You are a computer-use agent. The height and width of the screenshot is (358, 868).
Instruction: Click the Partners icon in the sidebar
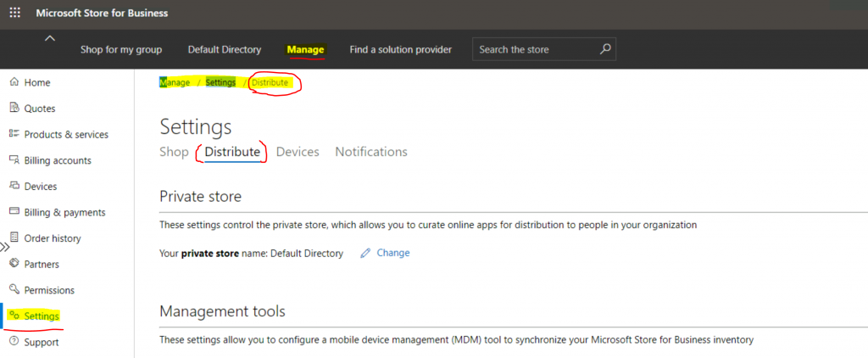pyautogui.click(x=14, y=263)
